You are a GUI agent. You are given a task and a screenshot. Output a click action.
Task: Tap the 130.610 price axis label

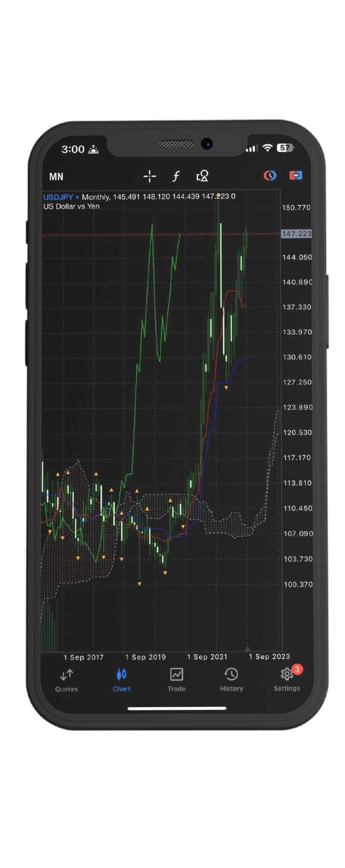[297, 357]
